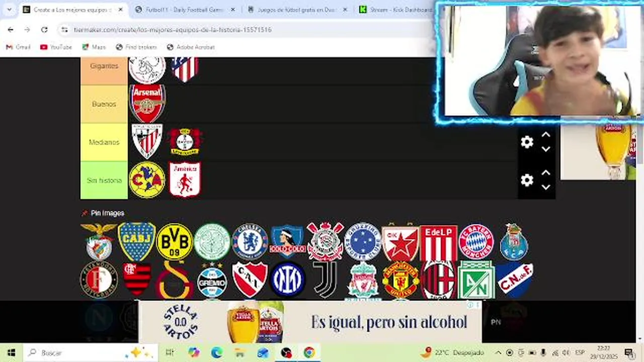Open the Gmail bookmark

[x=18, y=47]
